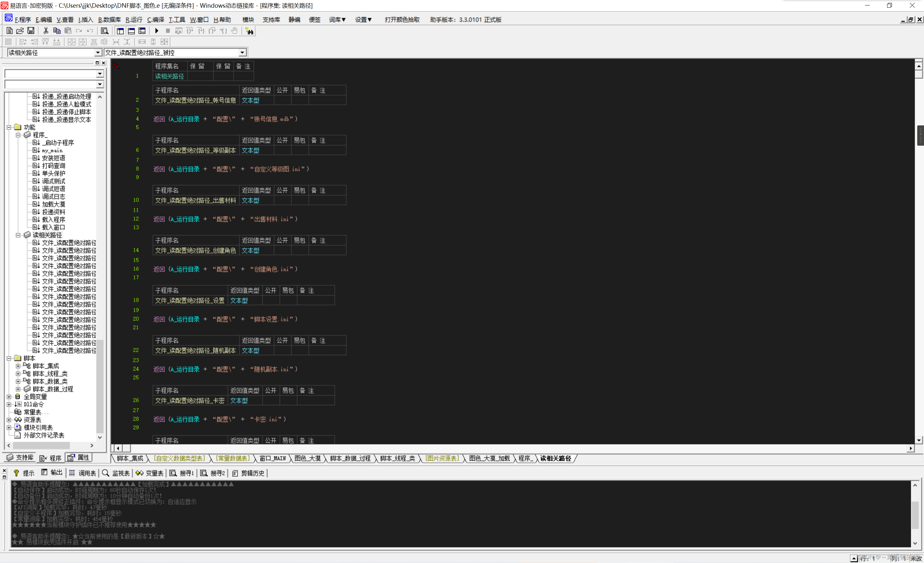Click the scissors cut icon
Viewport: 924px width, 563px height.
coord(46,31)
